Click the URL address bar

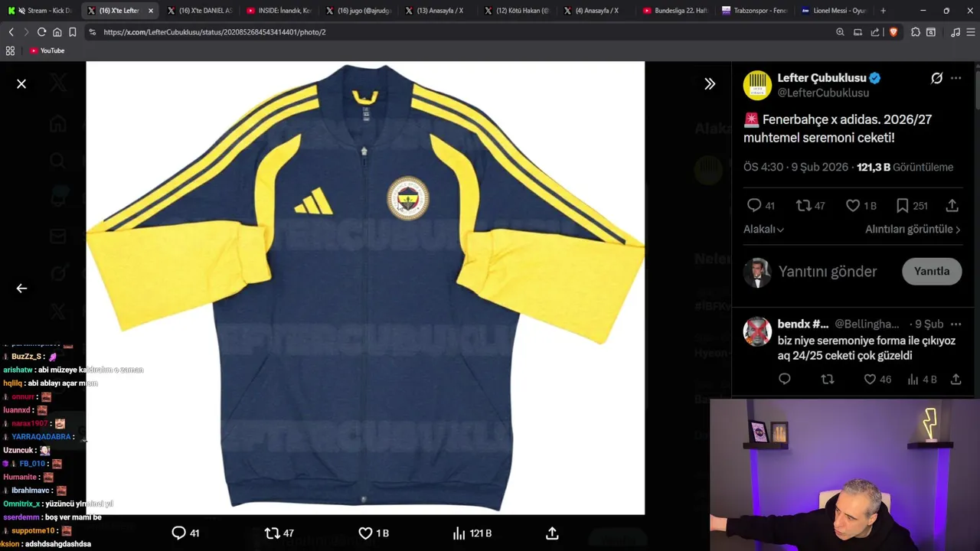(x=459, y=32)
